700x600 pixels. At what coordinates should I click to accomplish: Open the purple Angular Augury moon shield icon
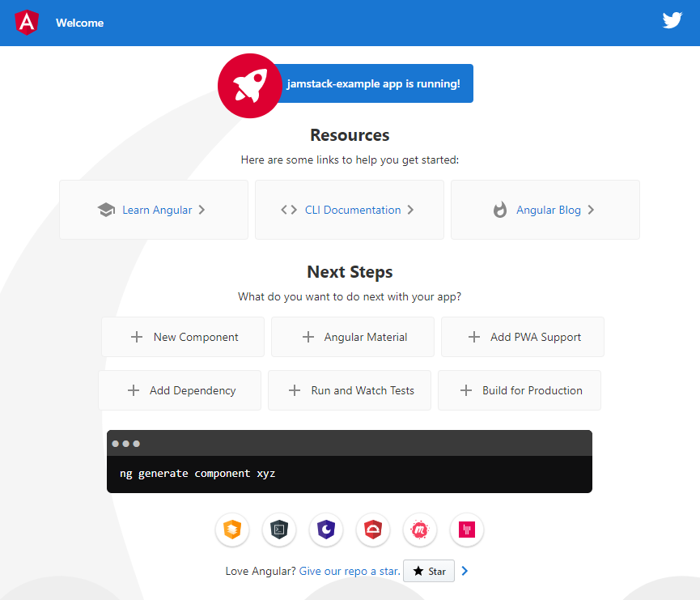click(x=326, y=530)
